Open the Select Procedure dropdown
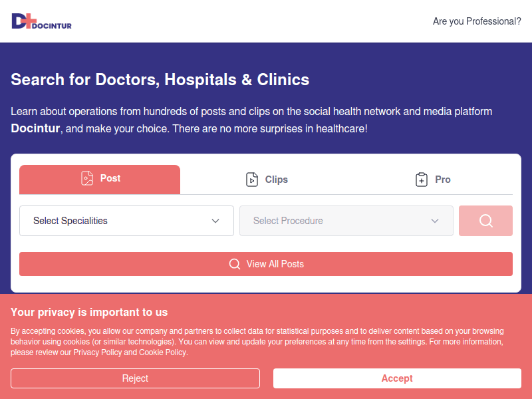The image size is (532, 399). (x=346, y=221)
